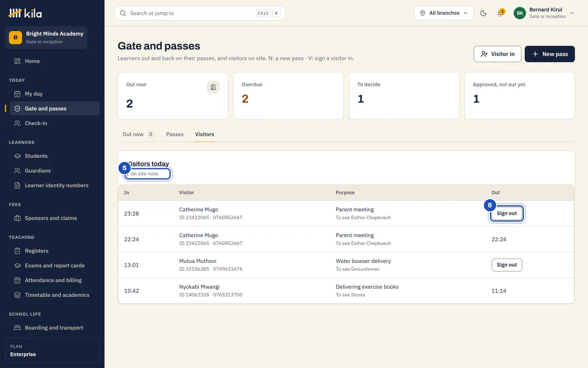Click the 11:14 out time
Image resolution: width=588 pixels, height=368 pixels.
click(x=499, y=291)
